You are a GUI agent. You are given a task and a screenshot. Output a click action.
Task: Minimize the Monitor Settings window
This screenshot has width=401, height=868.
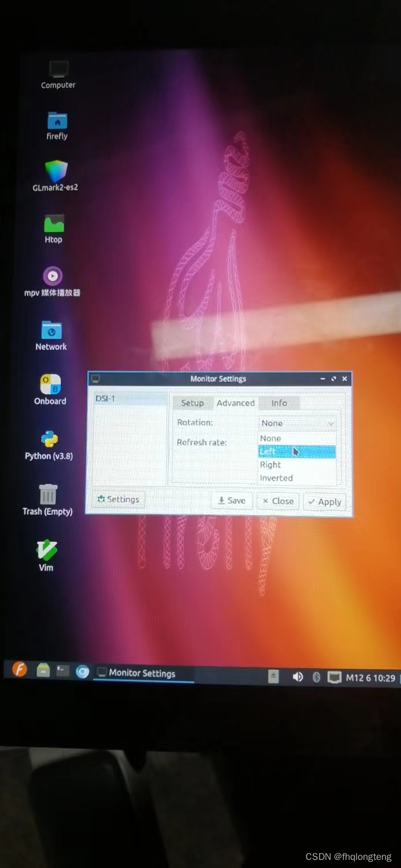[322, 379]
